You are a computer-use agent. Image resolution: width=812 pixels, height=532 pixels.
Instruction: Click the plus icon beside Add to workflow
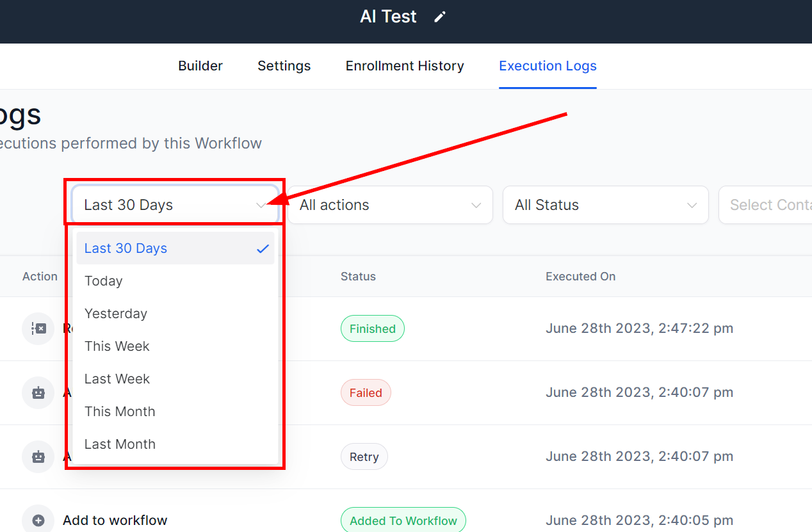[x=38, y=520]
